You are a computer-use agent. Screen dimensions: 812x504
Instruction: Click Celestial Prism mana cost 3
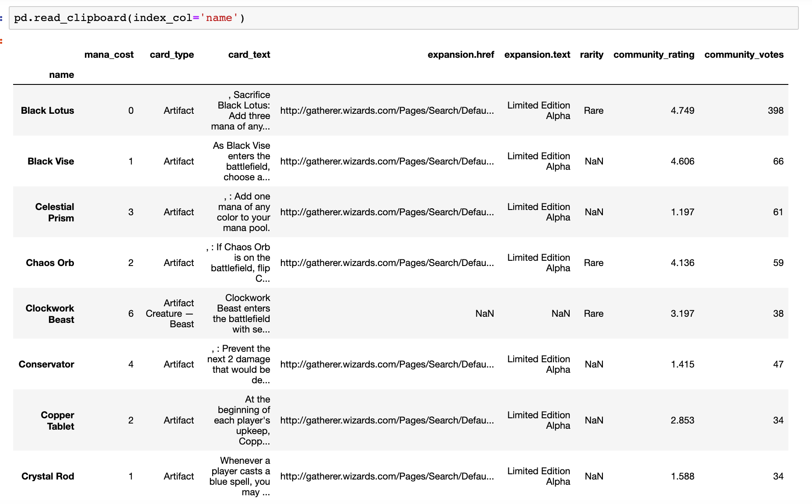(x=131, y=212)
